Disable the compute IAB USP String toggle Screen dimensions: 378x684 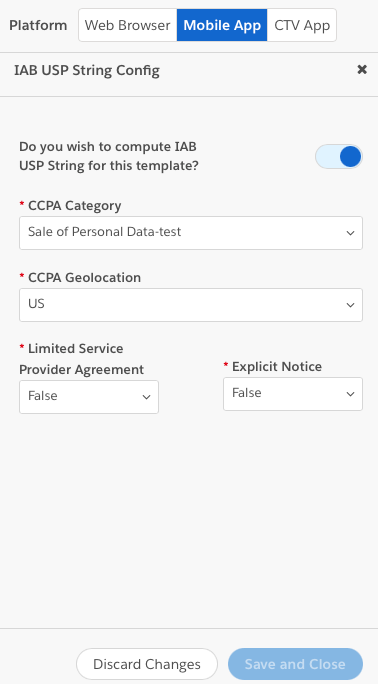(x=339, y=157)
